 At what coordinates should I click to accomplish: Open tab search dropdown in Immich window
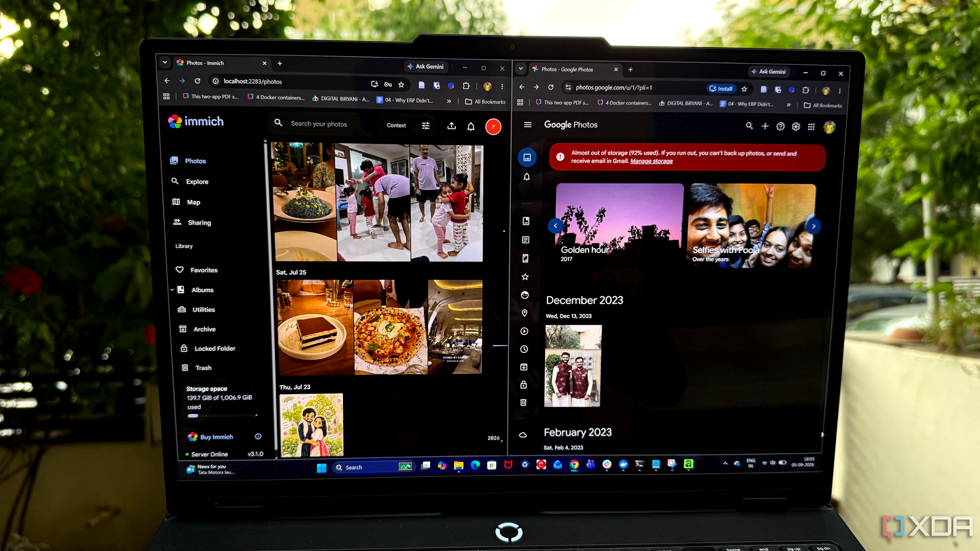pos(165,62)
